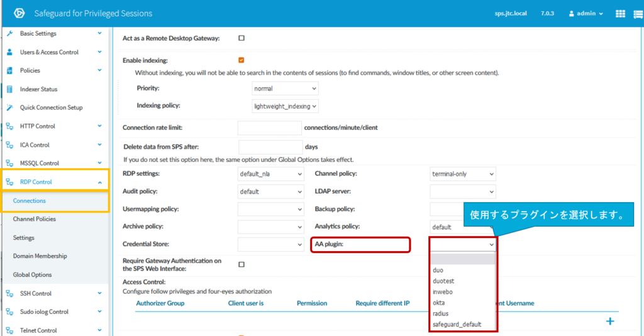Expand the Policies menu chevron
This screenshot has height=336, width=644.
(x=99, y=70)
